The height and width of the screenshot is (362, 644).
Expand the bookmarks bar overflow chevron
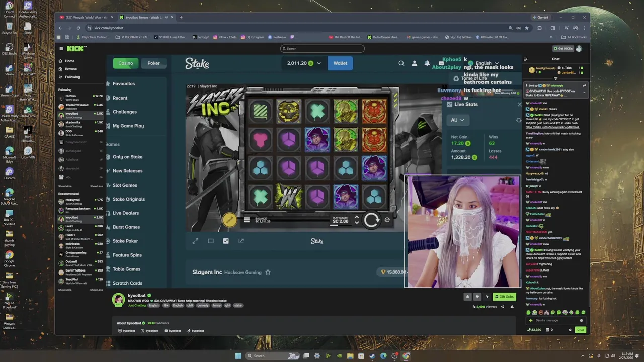coord(551,37)
